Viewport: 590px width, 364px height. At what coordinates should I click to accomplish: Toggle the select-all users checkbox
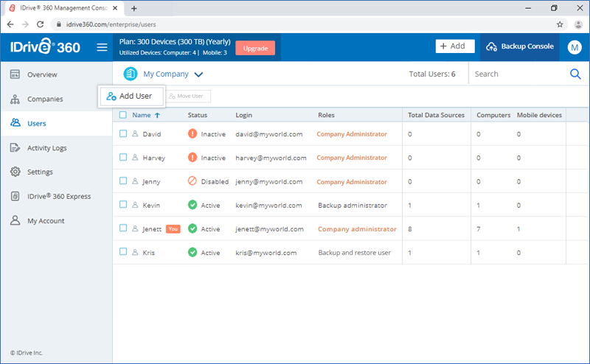[123, 115]
